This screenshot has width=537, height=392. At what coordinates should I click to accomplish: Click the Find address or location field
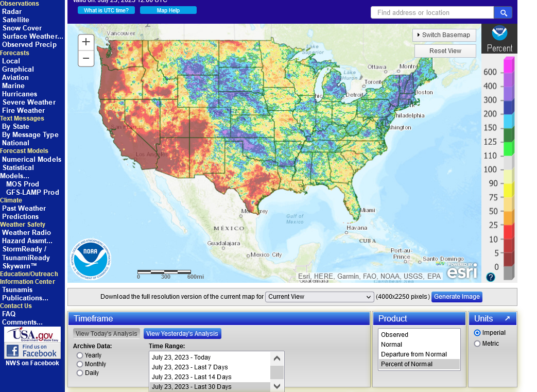tap(432, 13)
